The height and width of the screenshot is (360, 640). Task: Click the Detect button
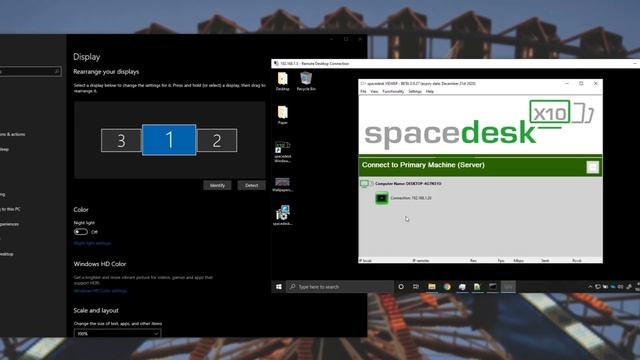click(251, 185)
